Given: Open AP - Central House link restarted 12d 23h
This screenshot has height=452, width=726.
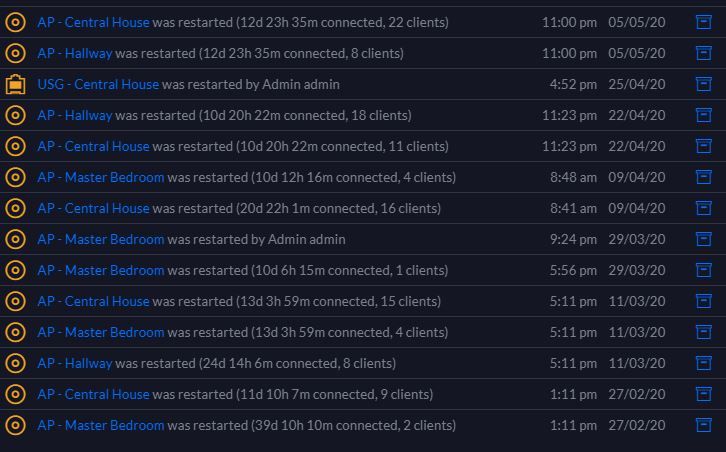Looking at the screenshot, I should pyautogui.click(x=93, y=22).
